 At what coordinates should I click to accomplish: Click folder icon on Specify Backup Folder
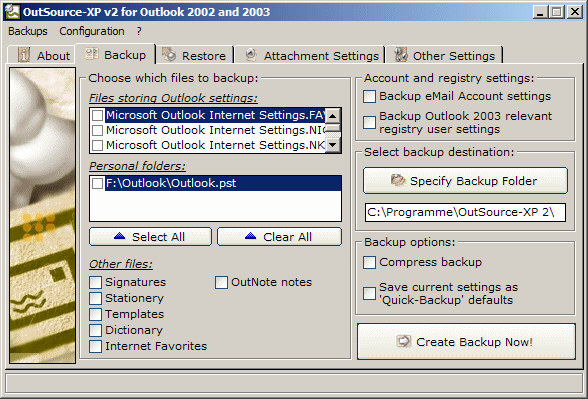click(398, 181)
